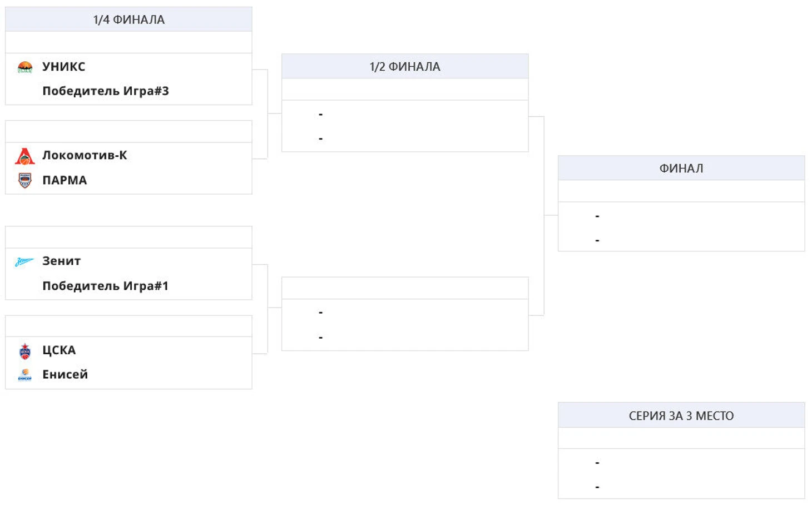Click the Lokomotiv-K team logo

pos(25,156)
